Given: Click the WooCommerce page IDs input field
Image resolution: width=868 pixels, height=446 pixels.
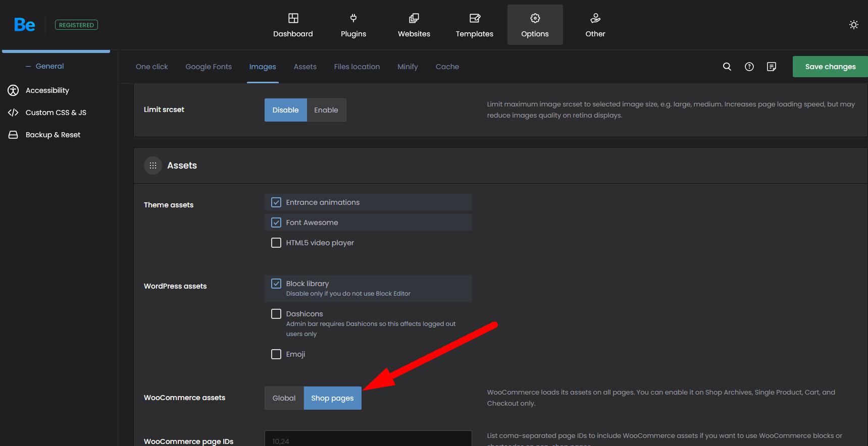Looking at the screenshot, I should [x=368, y=438].
